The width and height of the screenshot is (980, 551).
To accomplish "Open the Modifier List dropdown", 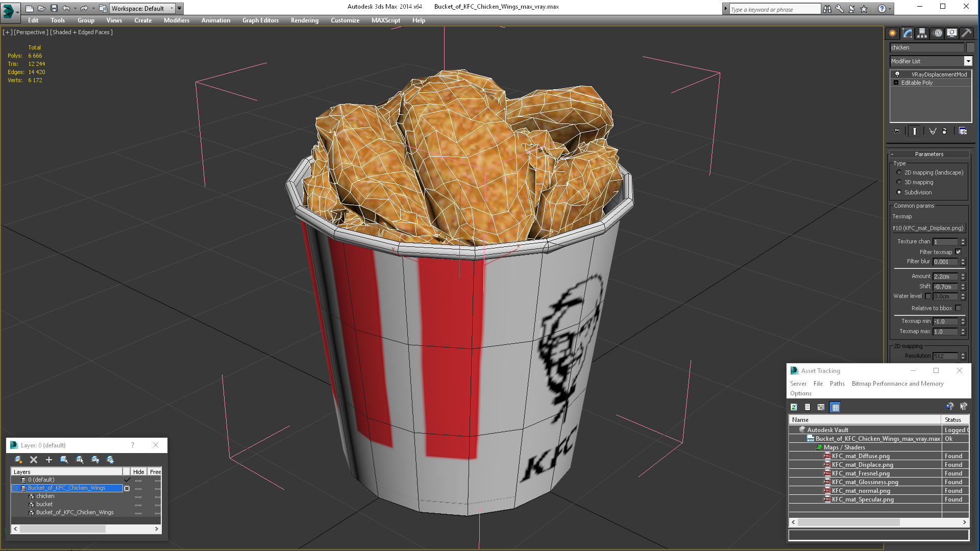I will [x=968, y=61].
